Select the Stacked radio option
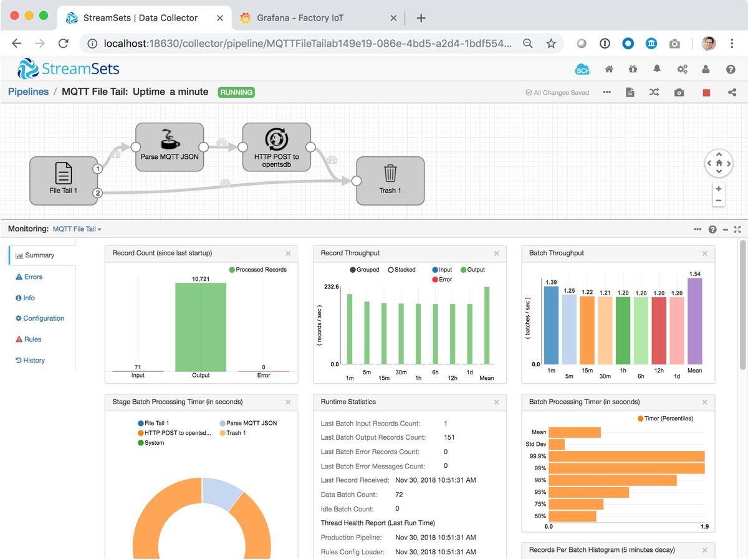Screen dimensions: 748x560 [402, 270]
